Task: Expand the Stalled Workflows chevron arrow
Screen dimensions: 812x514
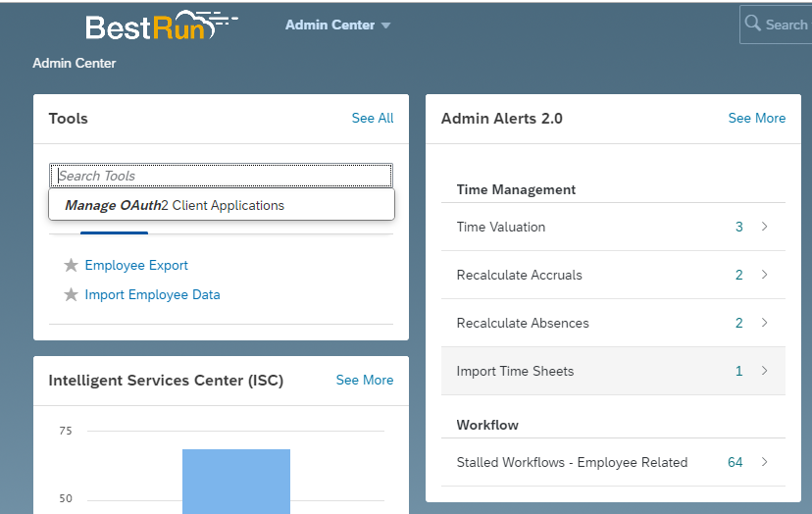Action: 765,463
